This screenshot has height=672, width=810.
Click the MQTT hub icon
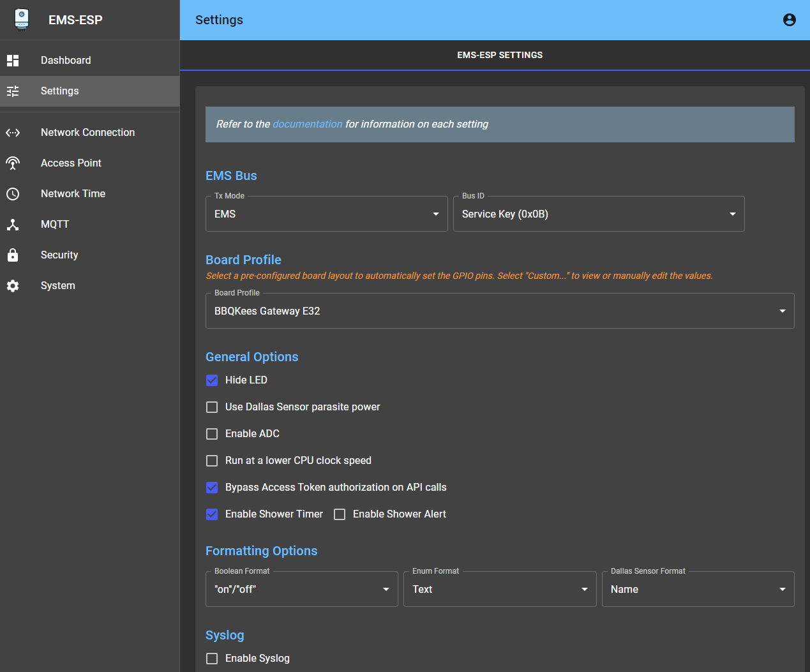point(13,225)
